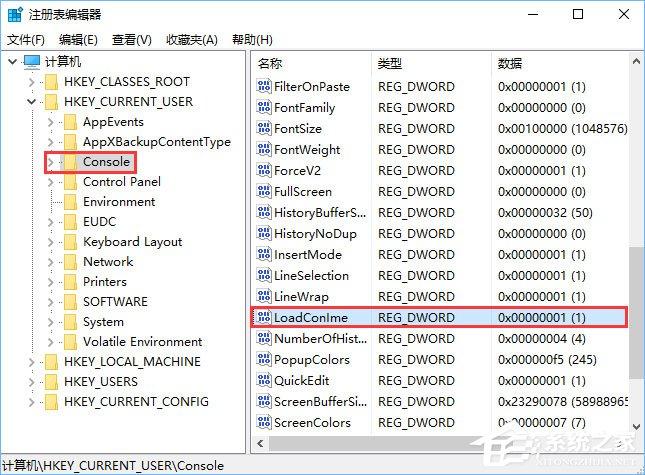
Task: Expand the Keyboard Layout key
Action: coord(50,242)
